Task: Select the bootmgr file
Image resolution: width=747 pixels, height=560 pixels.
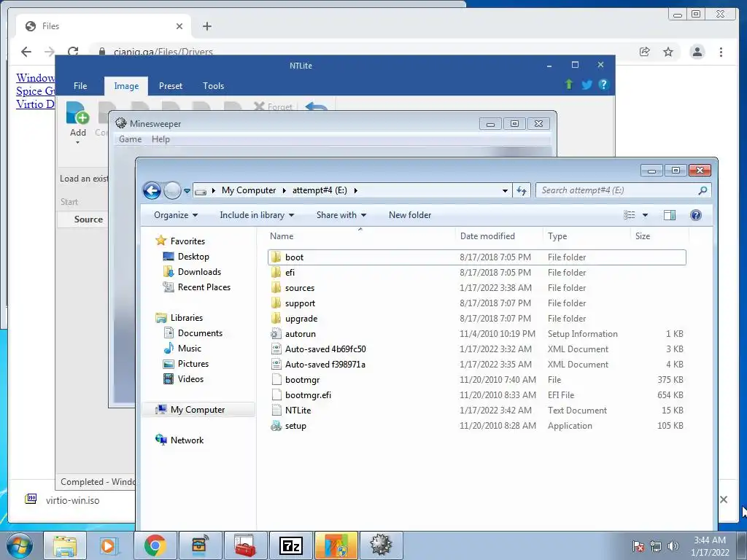Action: pos(476,379)
